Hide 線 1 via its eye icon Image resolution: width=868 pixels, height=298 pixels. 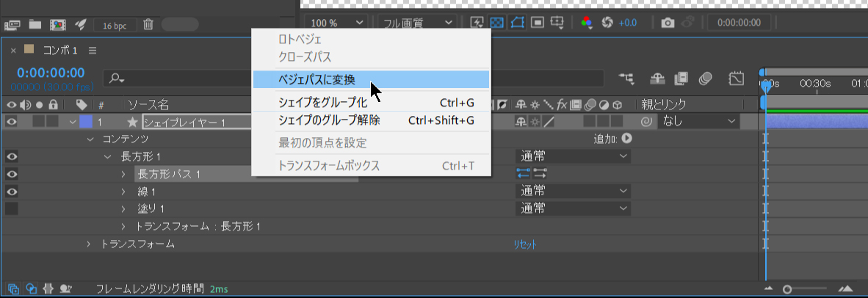[x=12, y=192]
